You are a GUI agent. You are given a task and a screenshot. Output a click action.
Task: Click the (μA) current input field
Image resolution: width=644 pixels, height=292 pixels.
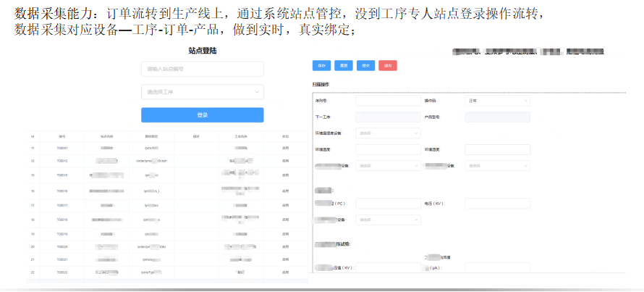(x=497, y=267)
